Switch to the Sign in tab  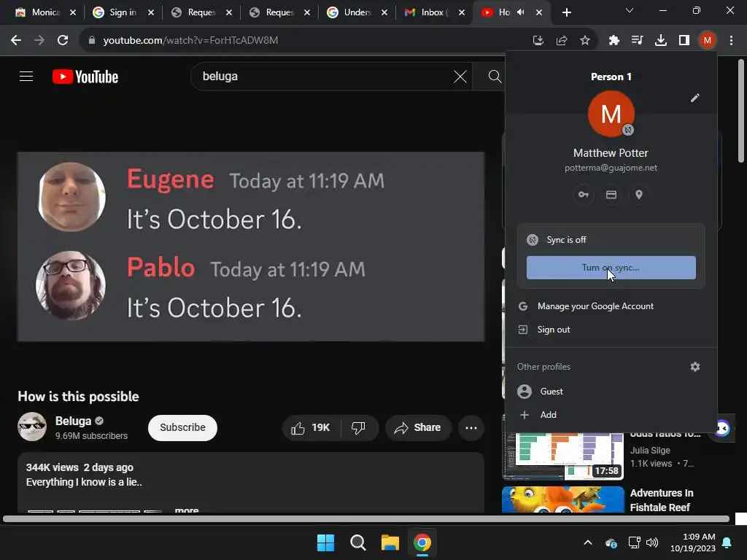pos(123,12)
